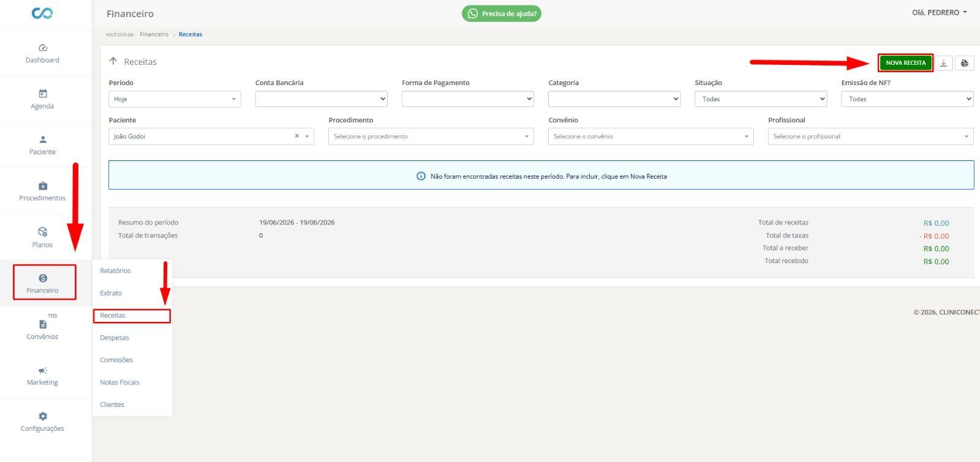Click the Resumo do período label
980x462 pixels.
pos(148,223)
